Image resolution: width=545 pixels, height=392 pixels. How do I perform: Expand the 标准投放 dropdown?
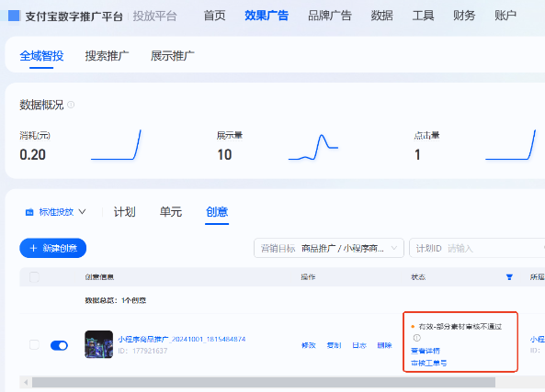point(56,212)
